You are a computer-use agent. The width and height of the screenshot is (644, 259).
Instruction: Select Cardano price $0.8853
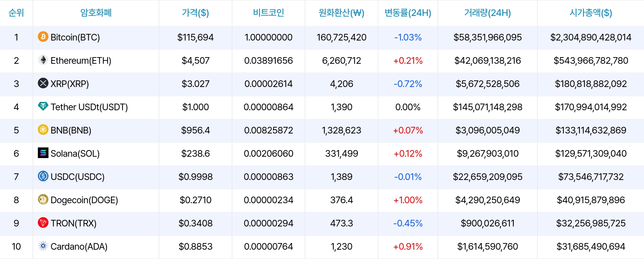click(x=196, y=246)
